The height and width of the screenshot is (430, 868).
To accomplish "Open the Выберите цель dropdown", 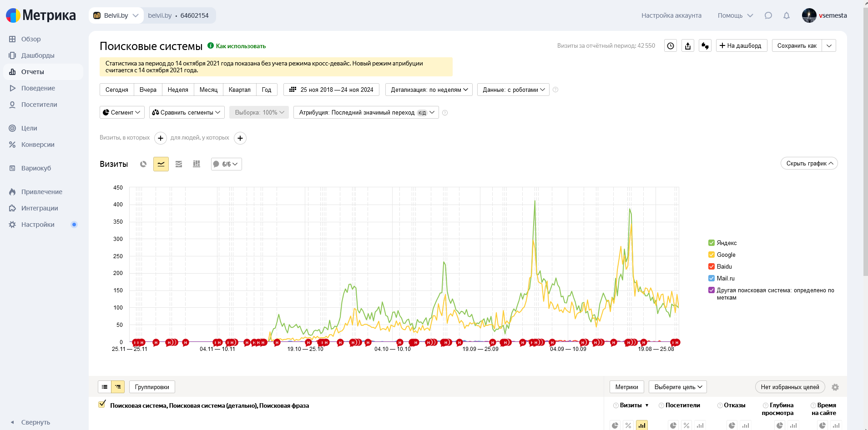I will 678,387.
